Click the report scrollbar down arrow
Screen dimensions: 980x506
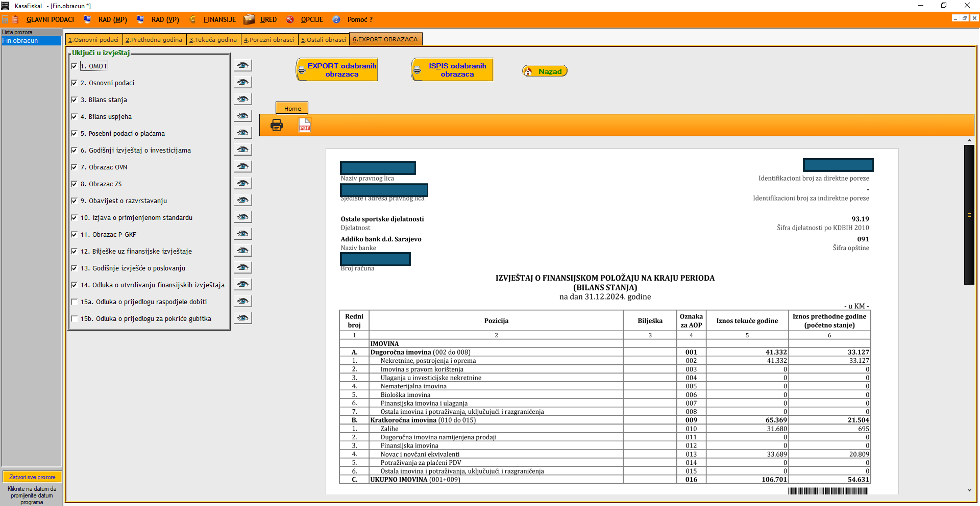click(969, 490)
